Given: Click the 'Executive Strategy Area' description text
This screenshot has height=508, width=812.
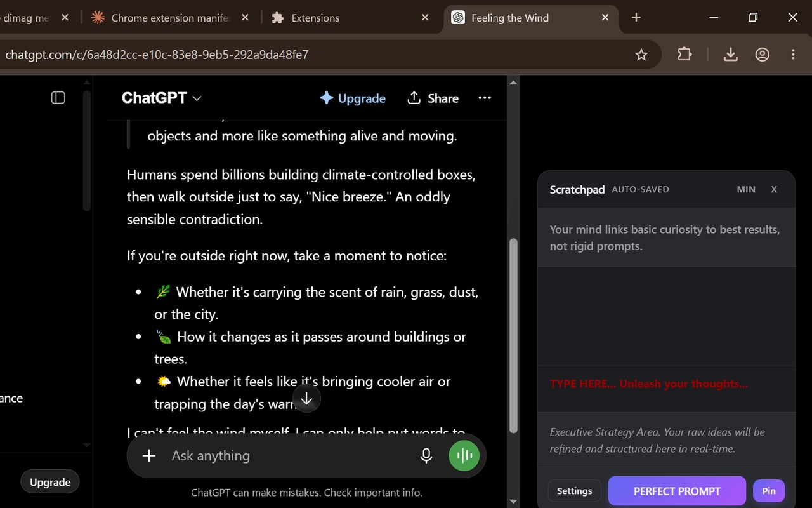Looking at the screenshot, I should point(657,440).
